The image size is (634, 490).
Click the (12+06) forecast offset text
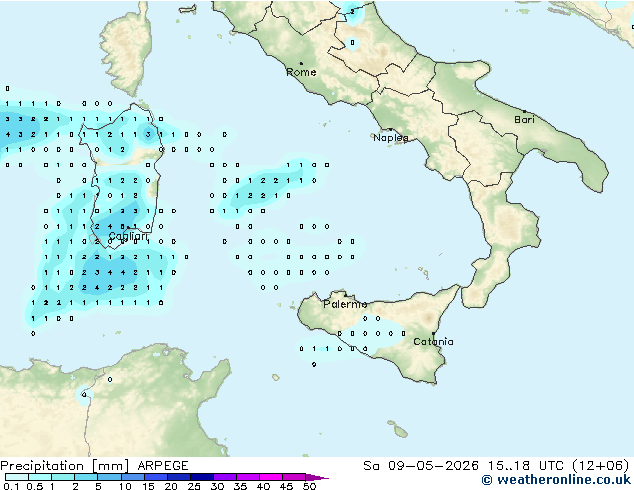tap(601, 466)
